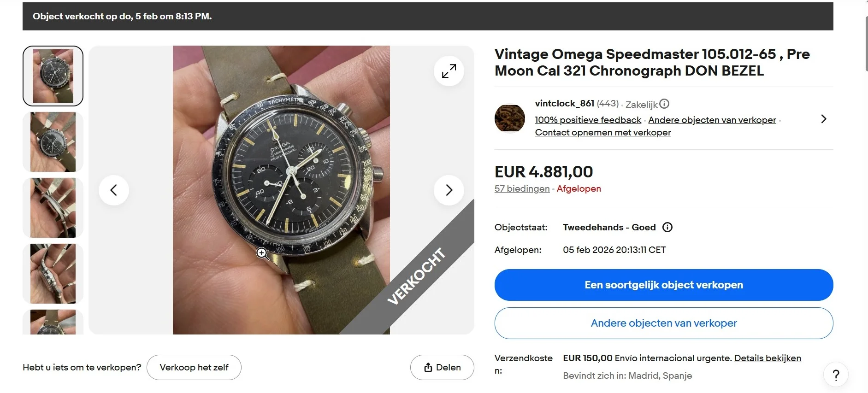Open the '57 biedingen' bid history link
The height and width of the screenshot is (393, 868).
point(522,188)
